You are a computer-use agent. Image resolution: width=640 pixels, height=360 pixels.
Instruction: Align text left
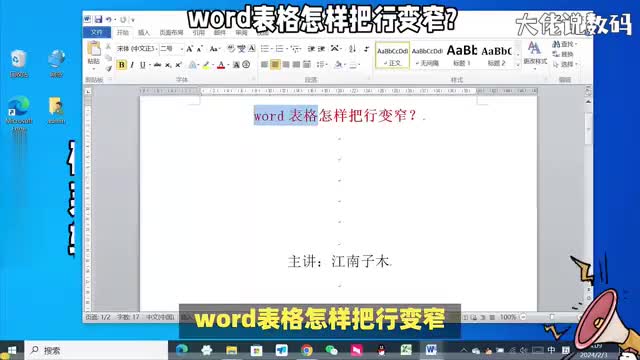pyautogui.click(x=264, y=64)
